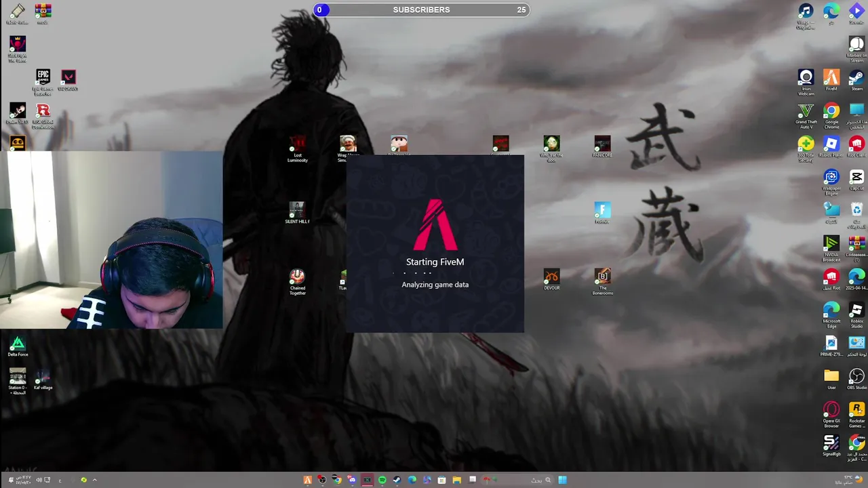The image size is (868, 488).
Task: Click the webcam overlay thumbnail
Action: tap(111, 240)
